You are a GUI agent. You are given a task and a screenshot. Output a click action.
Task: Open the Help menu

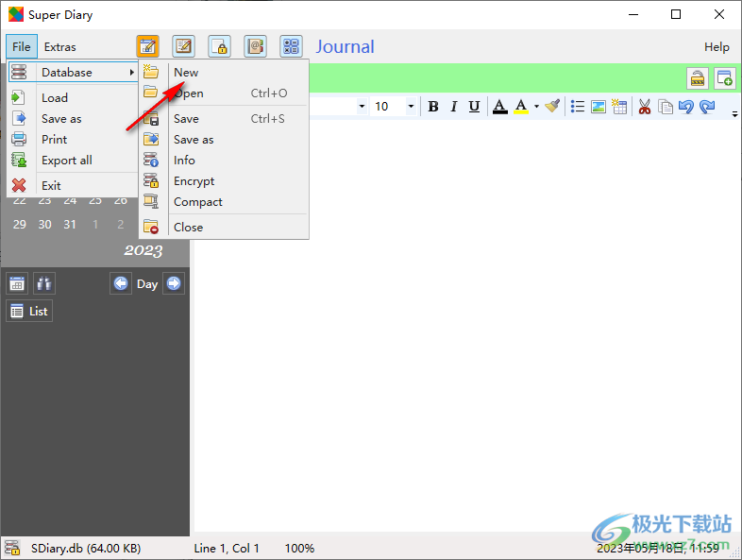(x=717, y=47)
